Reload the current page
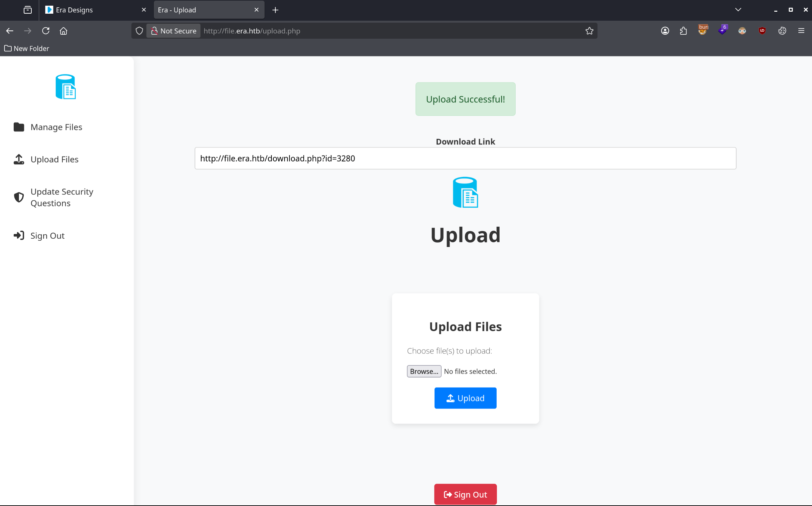 point(46,31)
